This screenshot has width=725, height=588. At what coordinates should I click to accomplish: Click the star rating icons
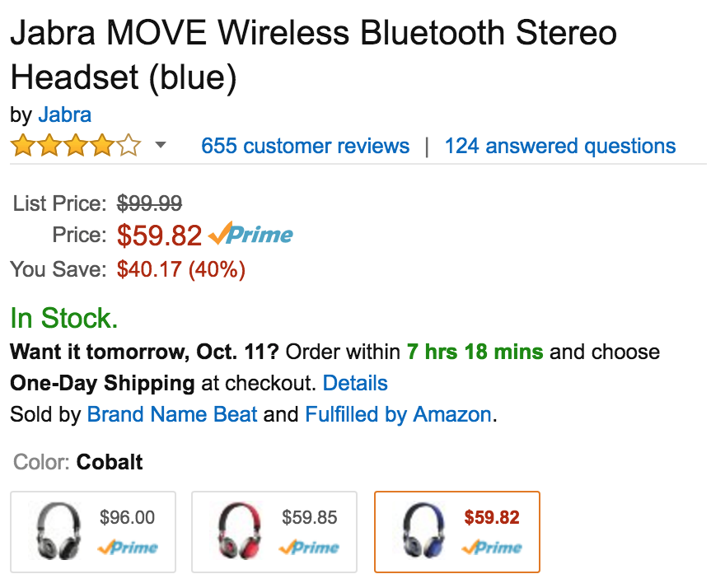point(75,147)
